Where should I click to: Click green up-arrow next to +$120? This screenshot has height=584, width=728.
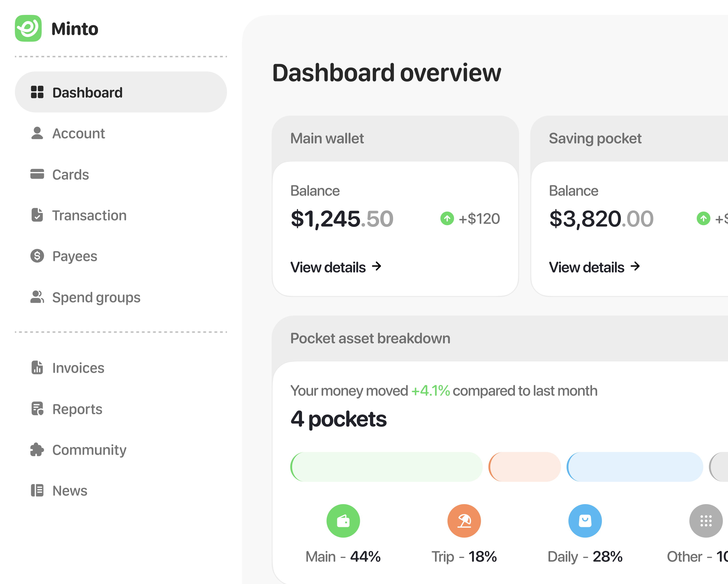point(447,218)
